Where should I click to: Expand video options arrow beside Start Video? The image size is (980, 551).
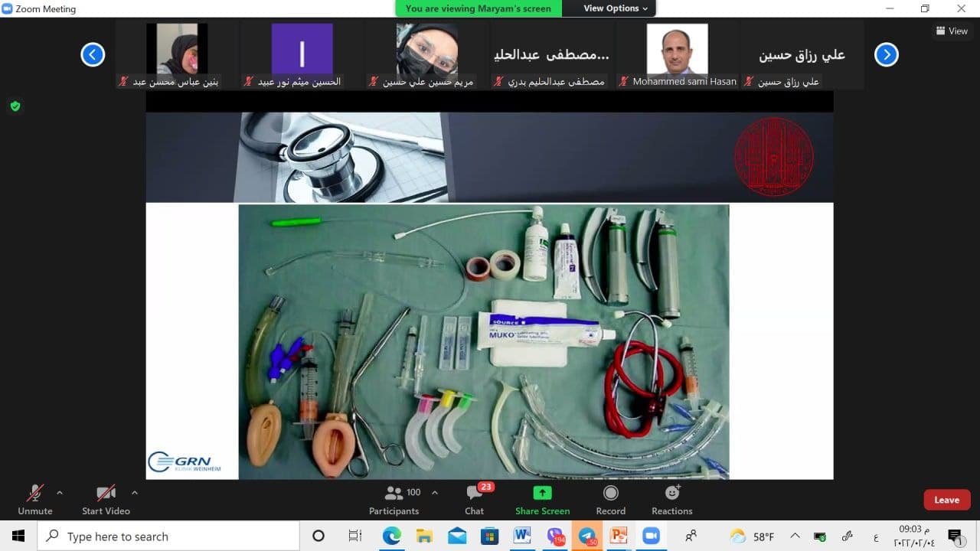[x=135, y=493]
